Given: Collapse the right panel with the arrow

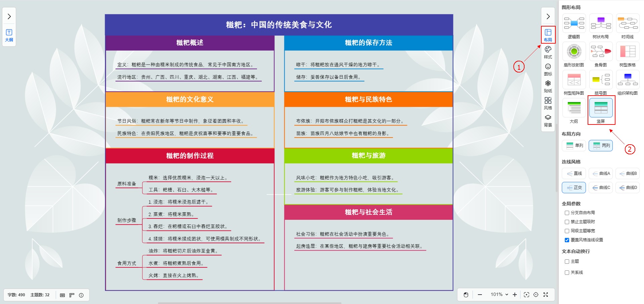Looking at the screenshot, I should click(548, 16).
